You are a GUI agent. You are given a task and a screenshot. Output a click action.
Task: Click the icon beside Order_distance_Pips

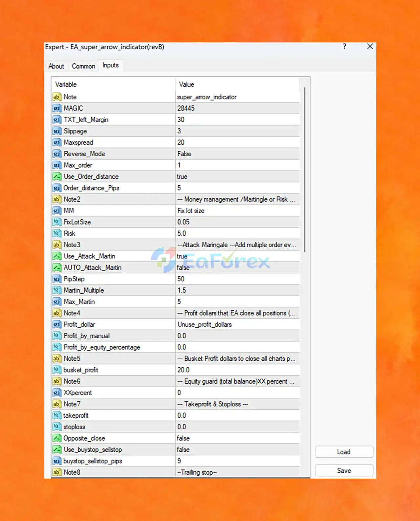pos(57,188)
